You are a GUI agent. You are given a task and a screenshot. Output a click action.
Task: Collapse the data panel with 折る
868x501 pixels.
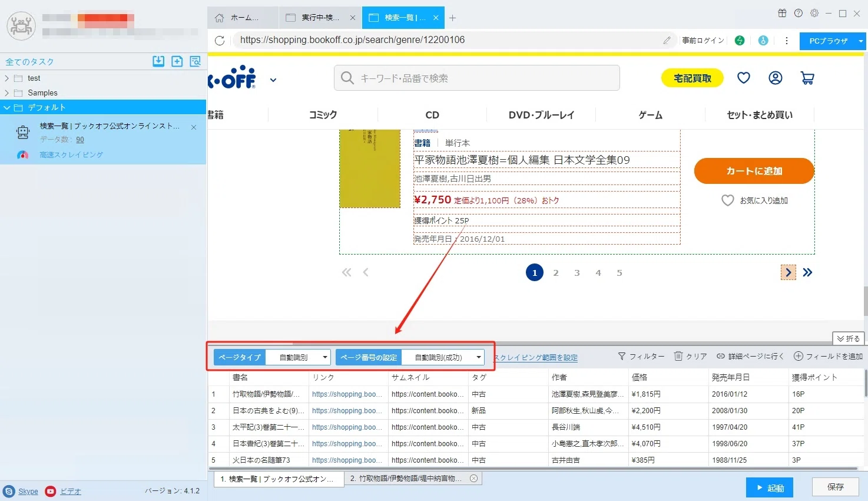pyautogui.click(x=848, y=338)
